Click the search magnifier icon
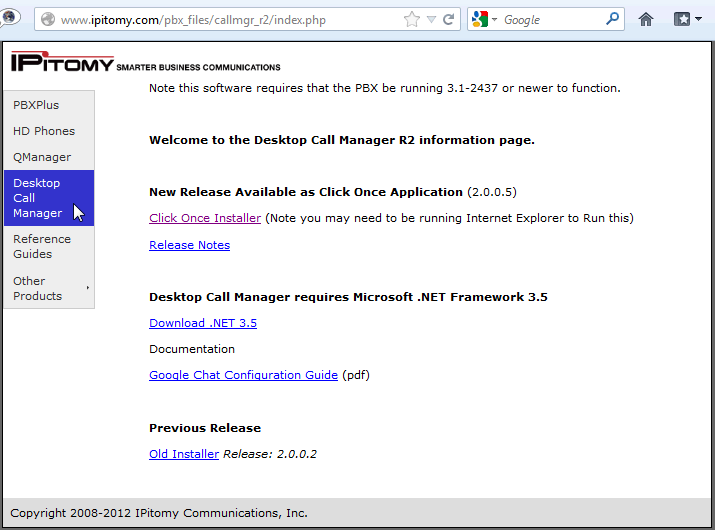Viewport: 715px width, 530px height. (612, 19)
